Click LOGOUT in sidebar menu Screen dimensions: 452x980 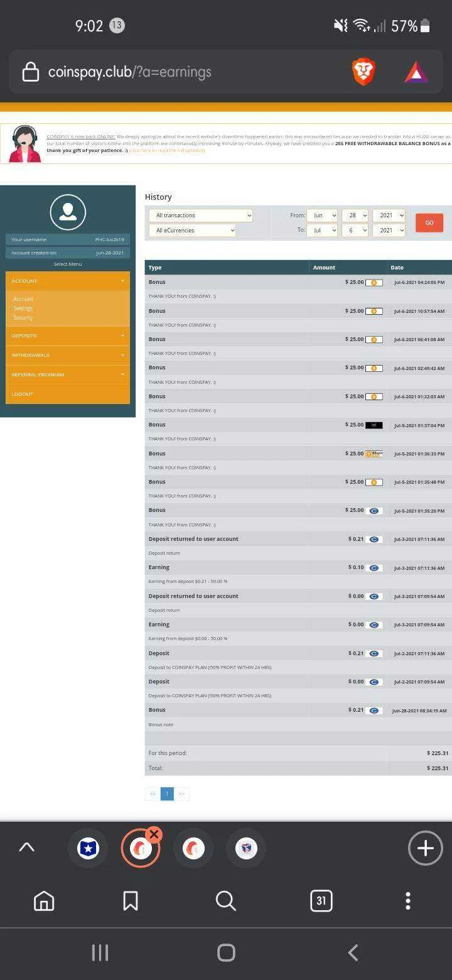click(68, 395)
